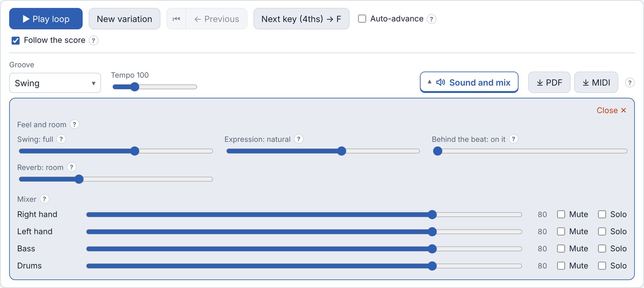
Task: Adjust the Swing amount slider
Action: (116, 151)
